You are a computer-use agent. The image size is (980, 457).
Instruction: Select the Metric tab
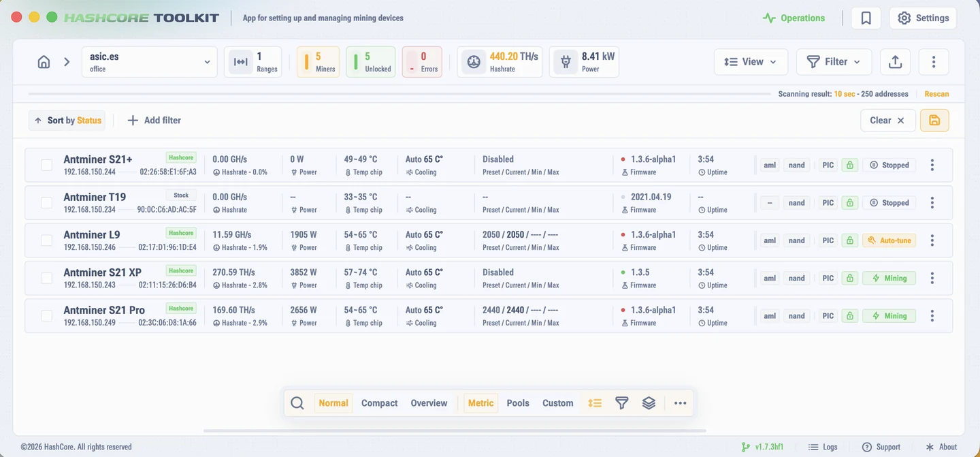[x=480, y=403]
